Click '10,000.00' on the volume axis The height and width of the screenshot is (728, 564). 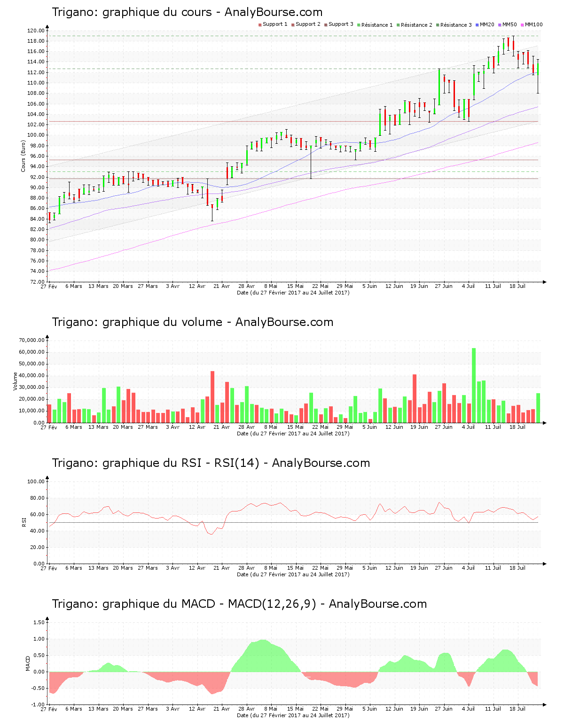[x=32, y=411]
